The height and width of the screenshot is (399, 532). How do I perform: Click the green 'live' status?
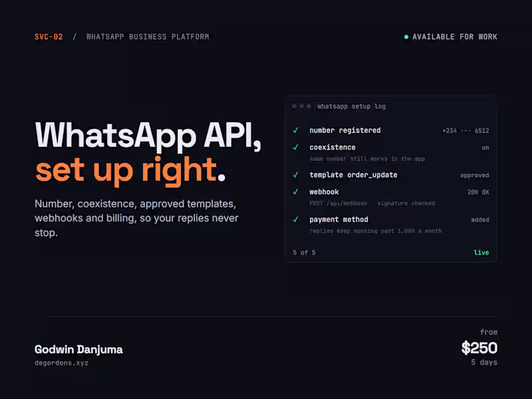click(x=481, y=253)
